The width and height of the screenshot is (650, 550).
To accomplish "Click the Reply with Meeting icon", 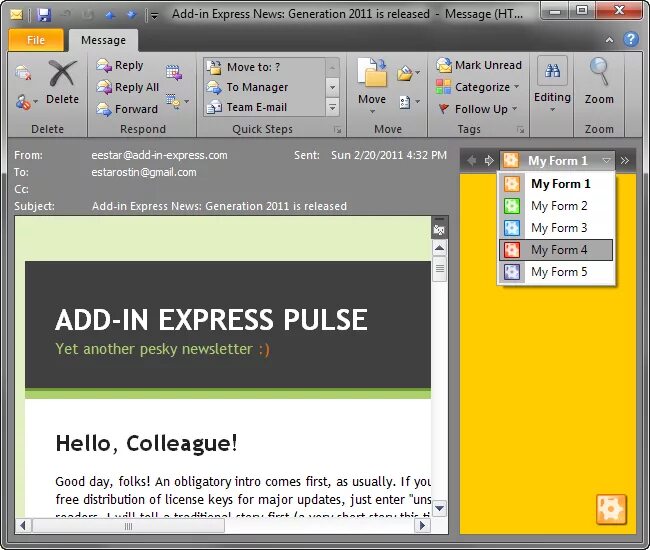I will 174,73.
